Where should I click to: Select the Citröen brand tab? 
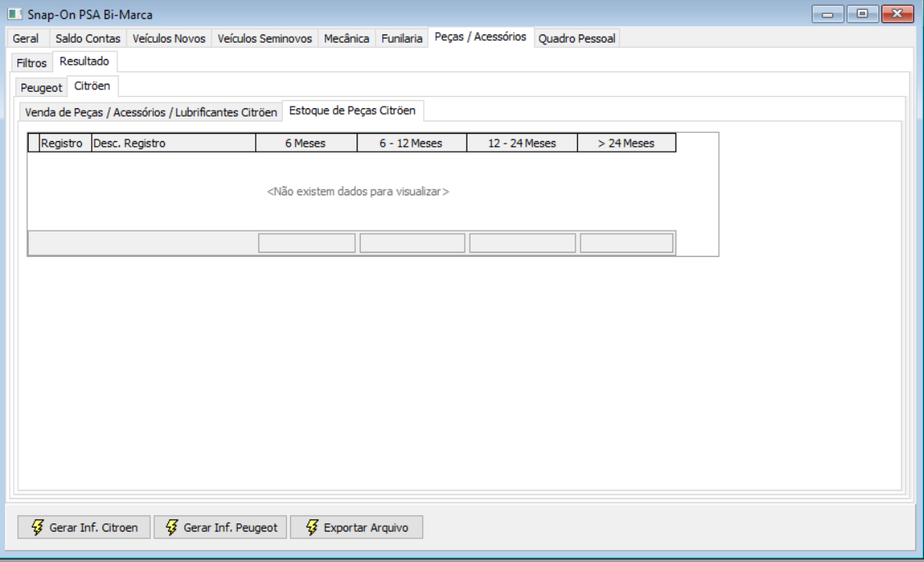coord(92,86)
